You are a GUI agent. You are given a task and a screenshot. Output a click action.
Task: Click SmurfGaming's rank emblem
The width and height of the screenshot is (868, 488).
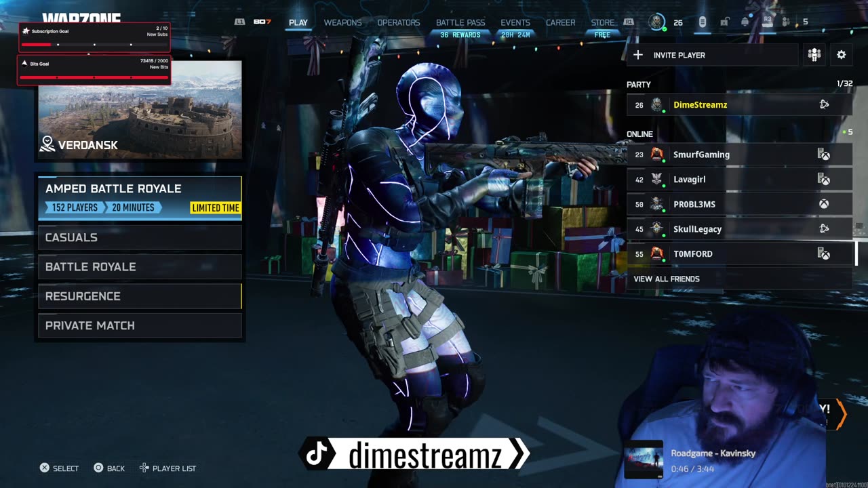coord(656,155)
